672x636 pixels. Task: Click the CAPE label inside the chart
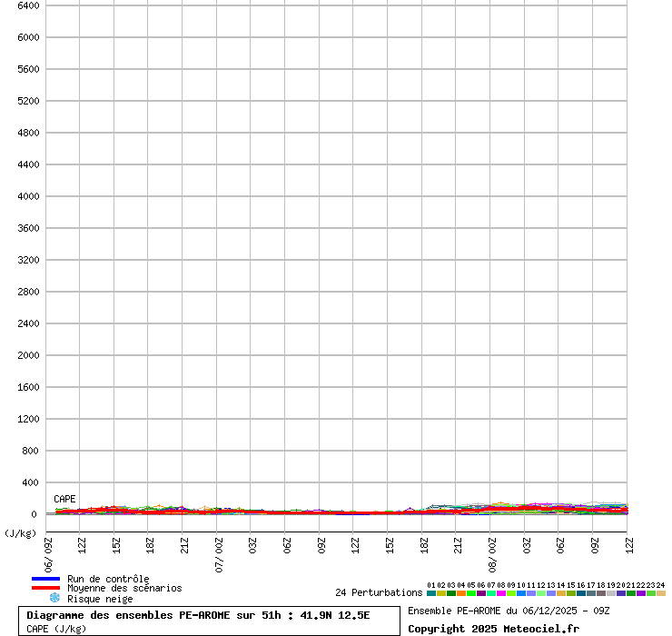point(64,499)
